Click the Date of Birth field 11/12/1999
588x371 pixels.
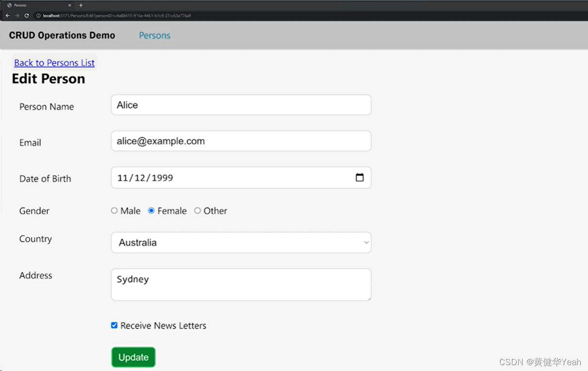pos(241,177)
